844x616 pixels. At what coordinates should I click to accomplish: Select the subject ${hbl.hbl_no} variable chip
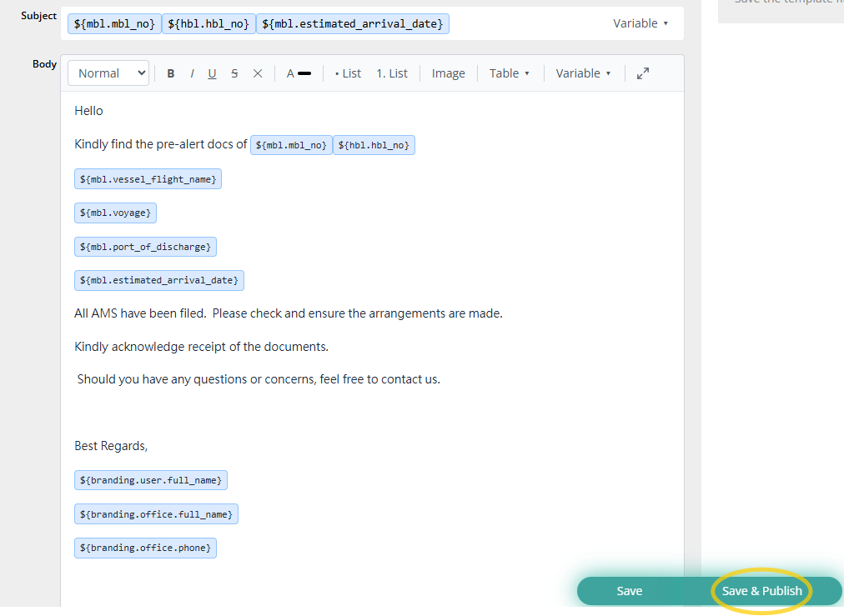[x=208, y=23]
